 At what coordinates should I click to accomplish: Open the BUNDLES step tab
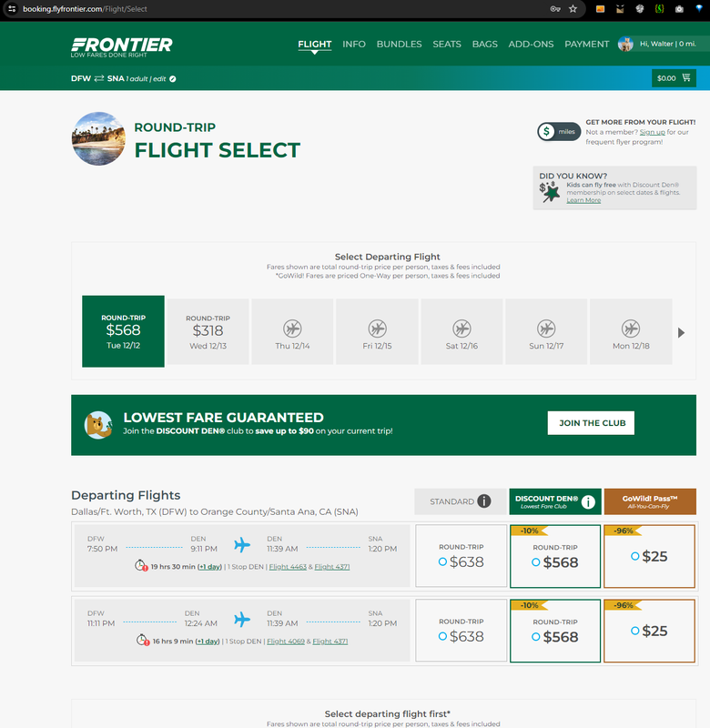coord(399,44)
